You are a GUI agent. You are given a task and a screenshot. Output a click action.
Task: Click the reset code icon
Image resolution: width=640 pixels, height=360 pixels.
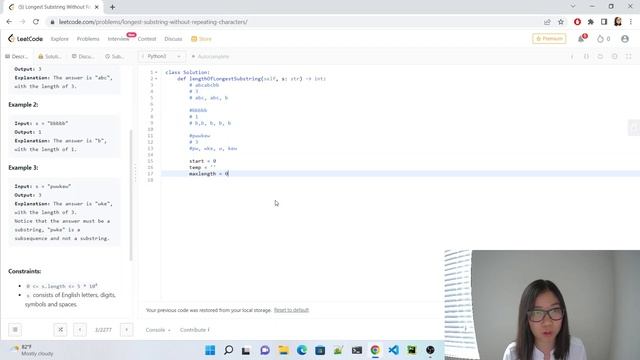pyautogui.click(x=600, y=56)
